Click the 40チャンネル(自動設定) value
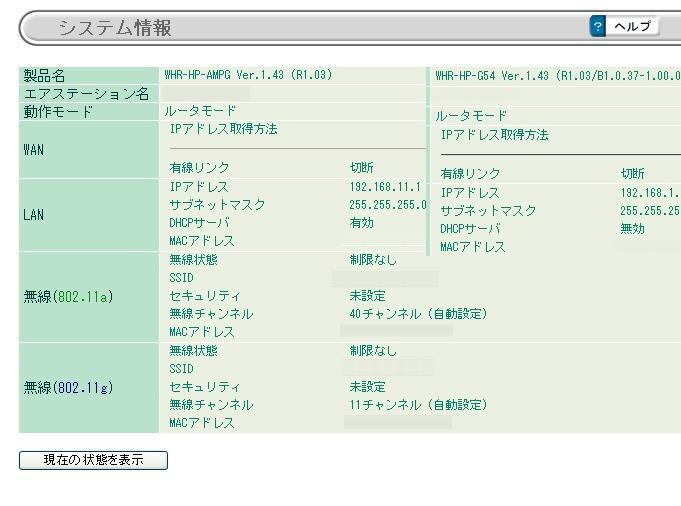 click(418, 314)
